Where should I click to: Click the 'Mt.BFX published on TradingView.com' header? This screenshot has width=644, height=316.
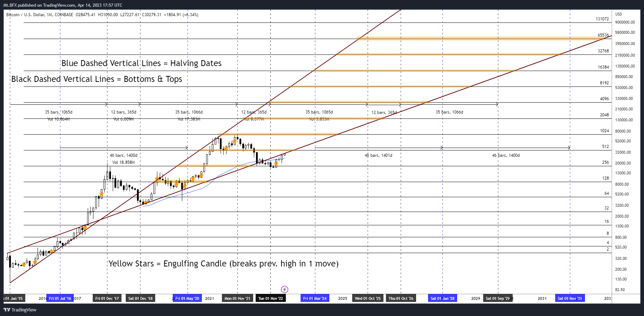coord(39,5)
